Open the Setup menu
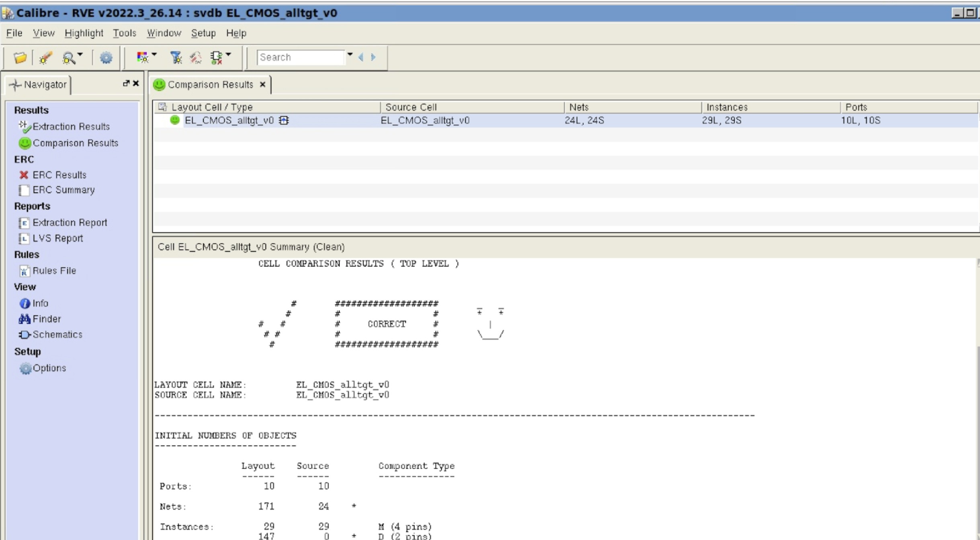 point(203,33)
